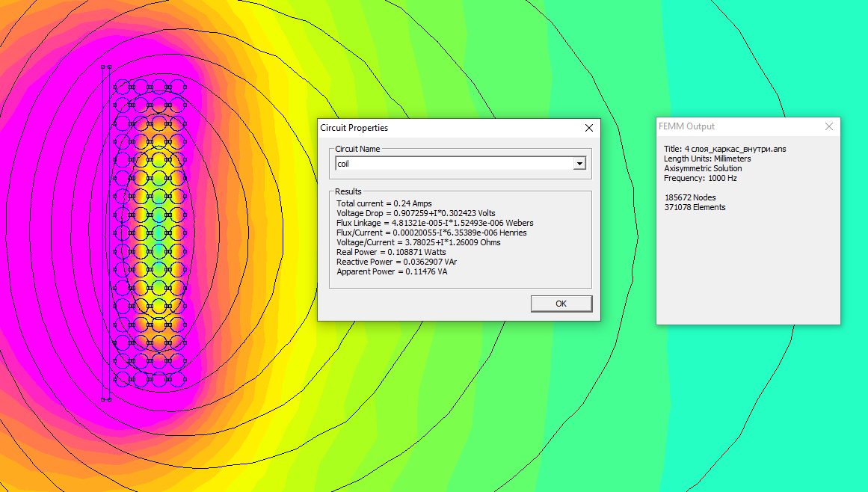Click the Results group label
The width and height of the screenshot is (868, 492).
(348, 191)
